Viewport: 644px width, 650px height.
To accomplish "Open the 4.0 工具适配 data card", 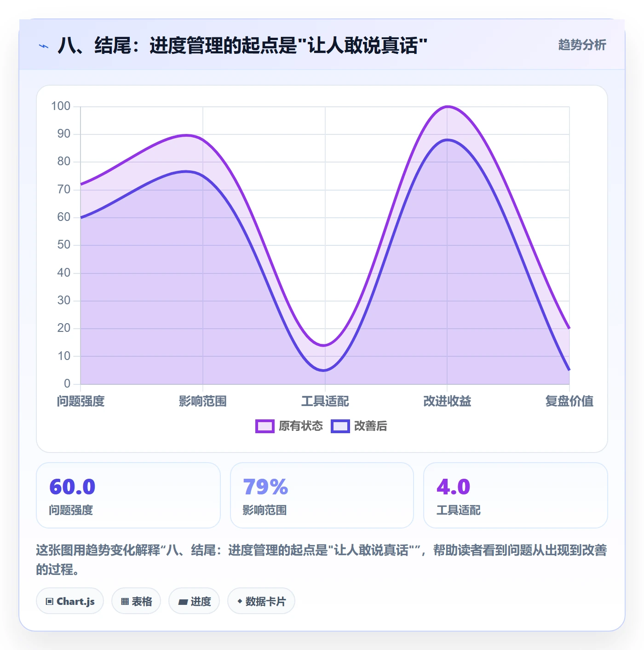I will (x=516, y=495).
